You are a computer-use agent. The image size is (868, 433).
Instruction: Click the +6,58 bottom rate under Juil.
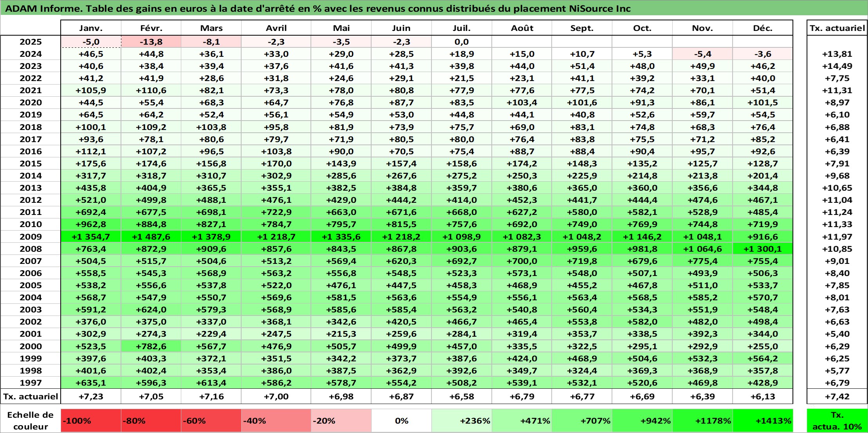point(462,397)
